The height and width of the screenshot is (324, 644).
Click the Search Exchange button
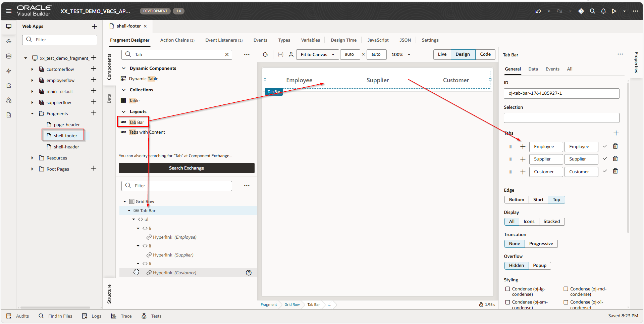click(x=186, y=168)
